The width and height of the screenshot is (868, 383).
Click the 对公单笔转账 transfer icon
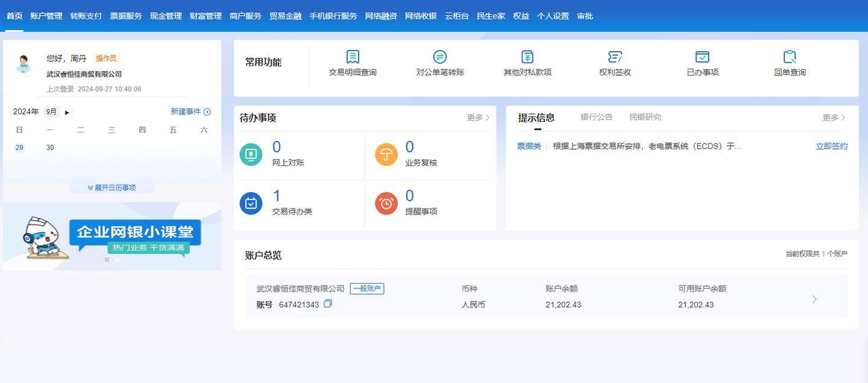(440, 57)
